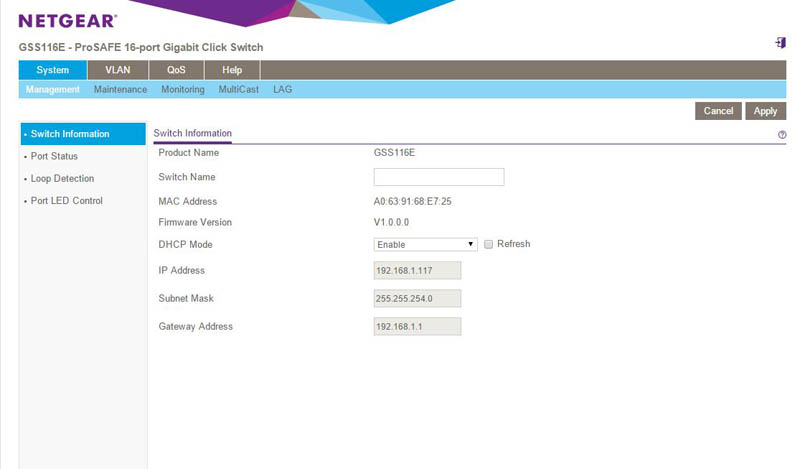This screenshot has width=800, height=469.
Task: Click the Apply button
Action: (765, 111)
